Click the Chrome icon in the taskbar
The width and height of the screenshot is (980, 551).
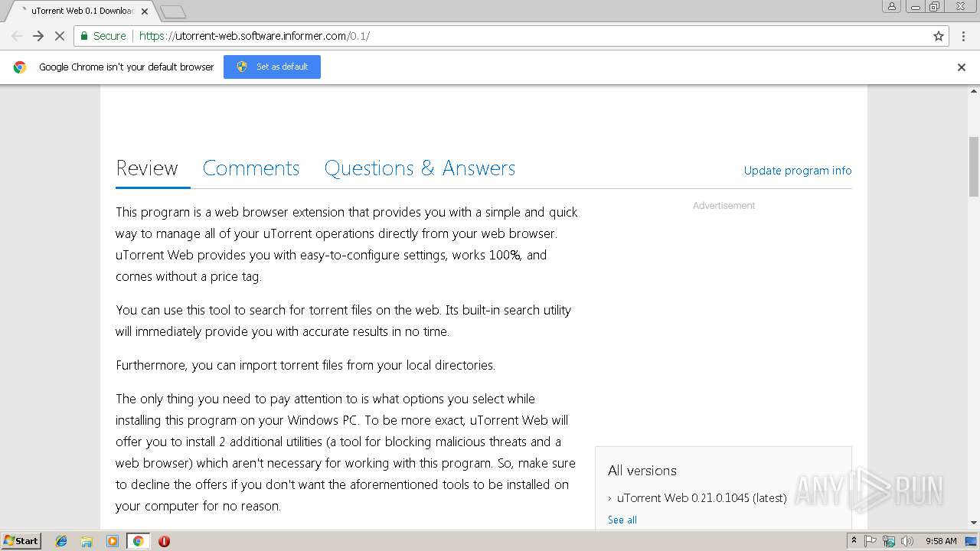pos(138,541)
